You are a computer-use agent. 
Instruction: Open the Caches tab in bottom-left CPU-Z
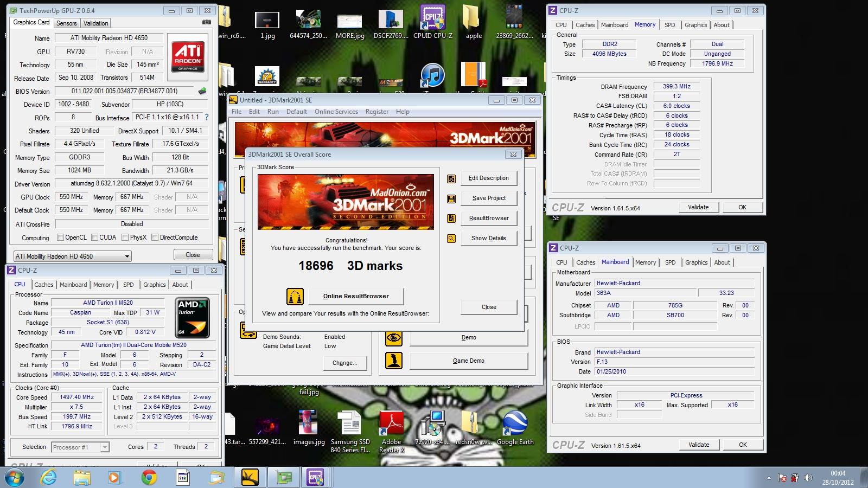(44, 285)
